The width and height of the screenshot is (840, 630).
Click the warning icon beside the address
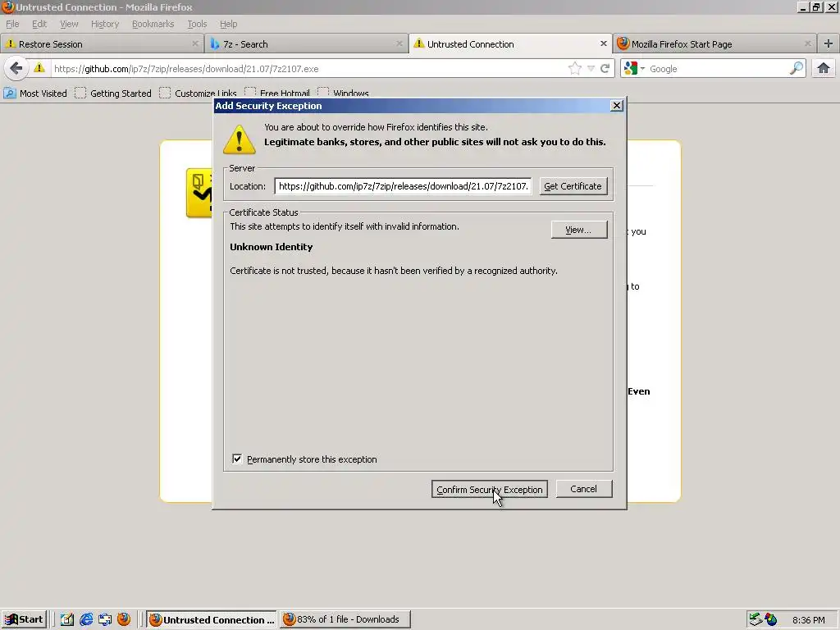[39, 68]
